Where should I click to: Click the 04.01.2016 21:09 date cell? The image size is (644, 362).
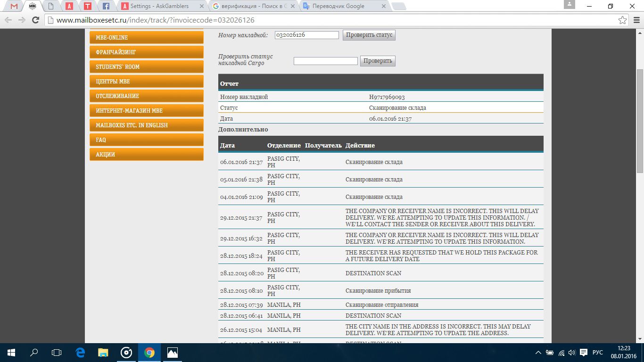[x=241, y=197]
